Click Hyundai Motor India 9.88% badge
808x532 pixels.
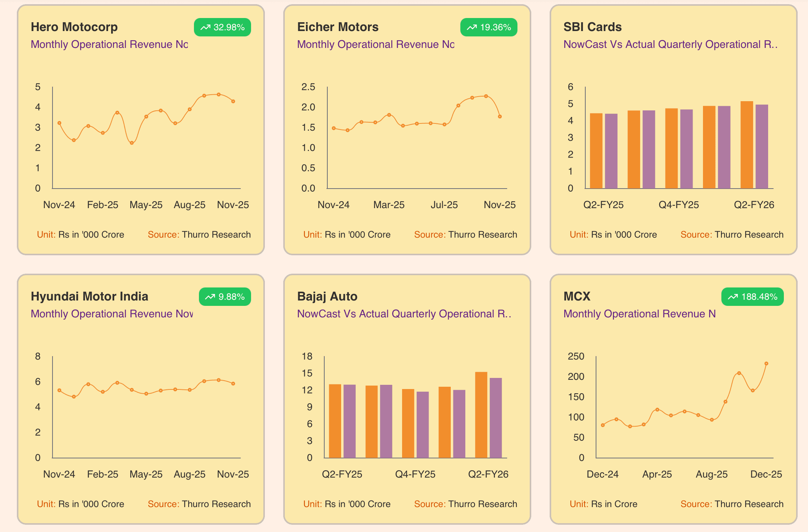click(x=225, y=297)
